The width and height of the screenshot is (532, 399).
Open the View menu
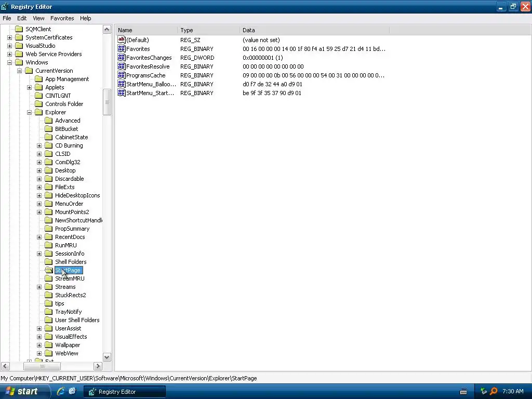(x=38, y=18)
